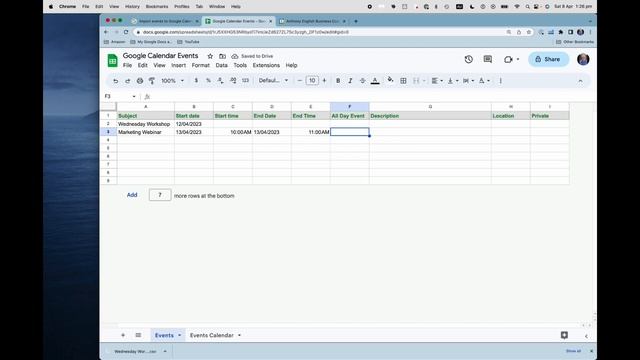Format the cell as percent
This screenshot has height=360, width=640.
click(208, 81)
